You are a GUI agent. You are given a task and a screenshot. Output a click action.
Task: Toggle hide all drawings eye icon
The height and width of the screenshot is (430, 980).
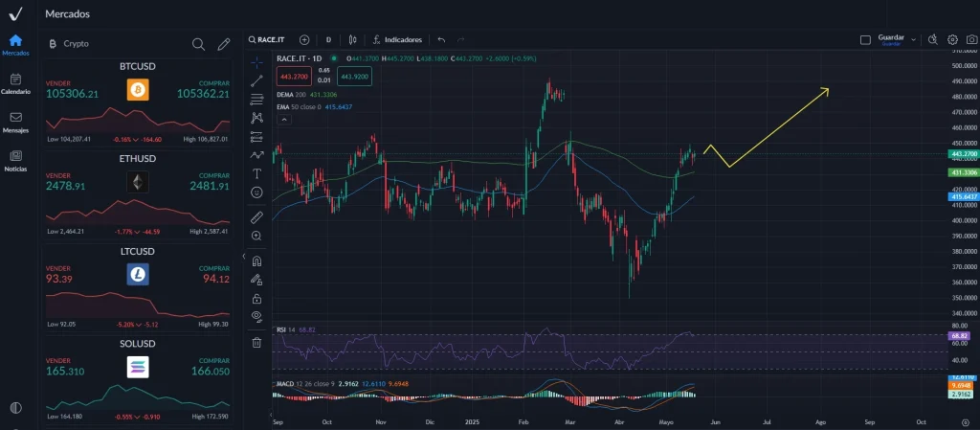tap(256, 316)
